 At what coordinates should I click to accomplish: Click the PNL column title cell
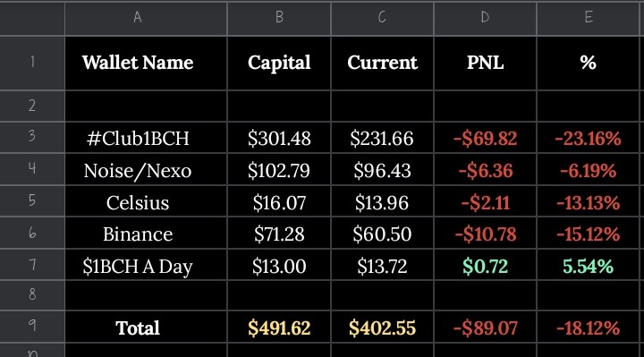(485, 63)
